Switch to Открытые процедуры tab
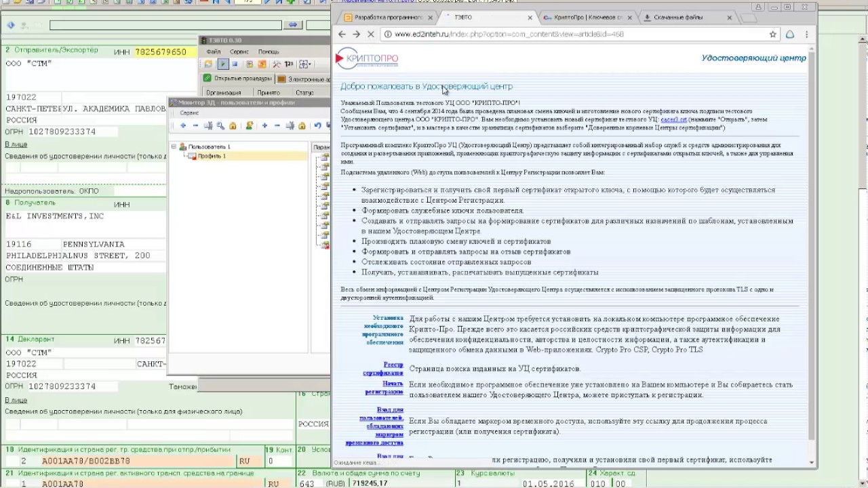 pyautogui.click(x=238, y=79)
